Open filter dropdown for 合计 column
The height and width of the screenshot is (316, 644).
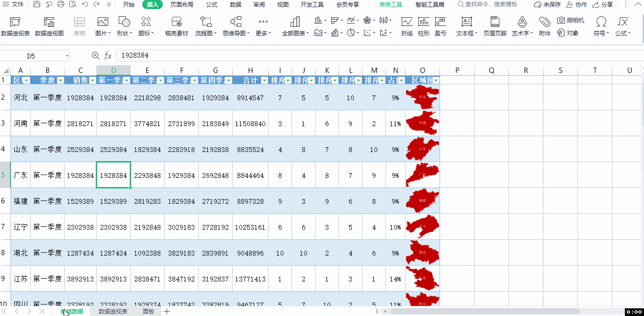[264, 80]
